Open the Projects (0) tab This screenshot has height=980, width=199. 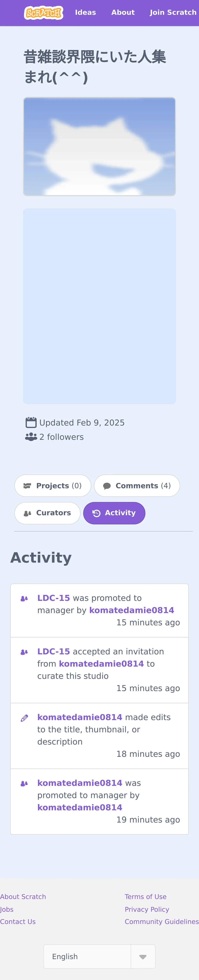[53, 486]
